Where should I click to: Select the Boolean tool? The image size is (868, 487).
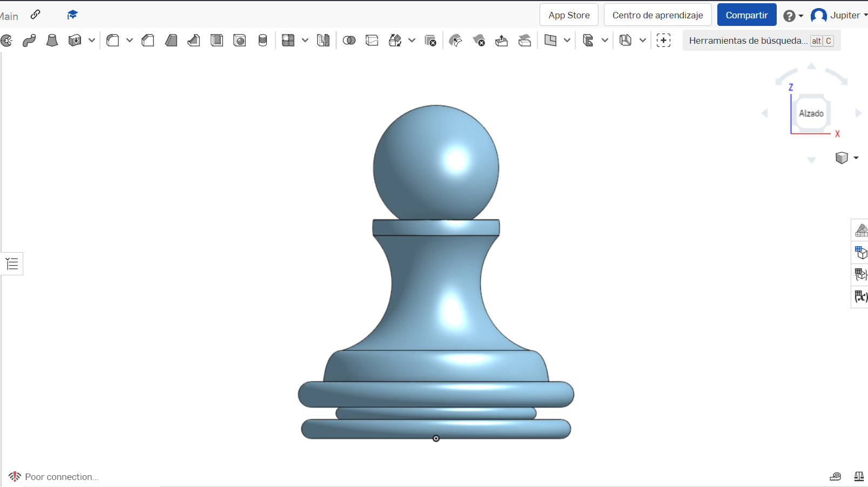349,40
